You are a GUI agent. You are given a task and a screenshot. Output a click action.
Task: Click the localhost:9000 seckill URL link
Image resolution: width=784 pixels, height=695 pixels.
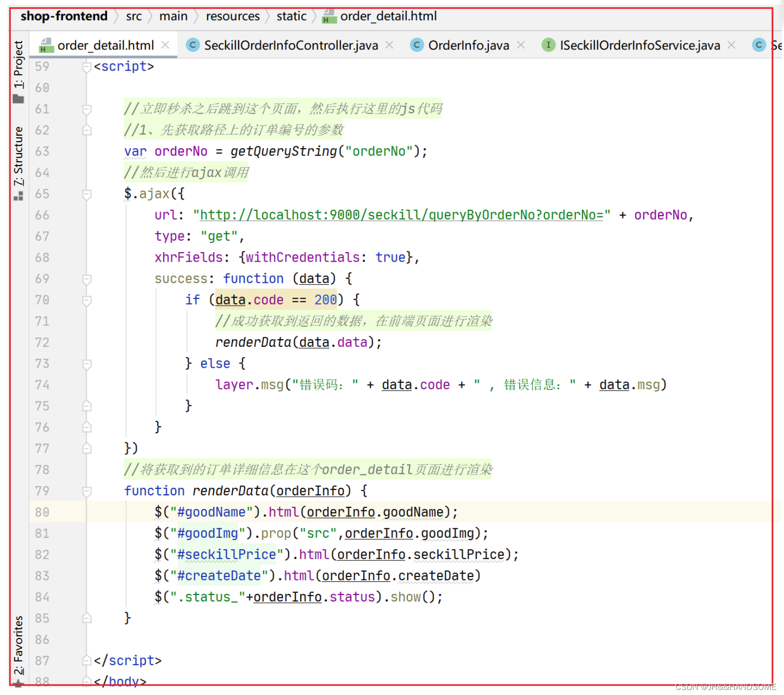[401, 215]
